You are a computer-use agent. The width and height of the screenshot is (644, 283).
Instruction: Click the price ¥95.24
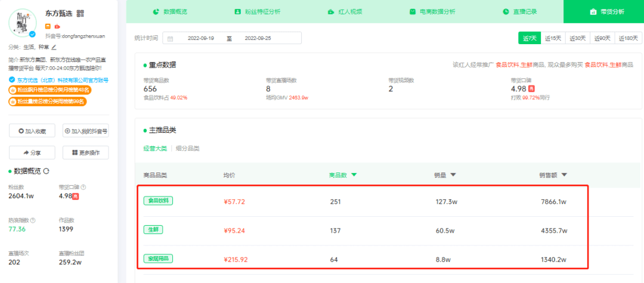(234, 230)
